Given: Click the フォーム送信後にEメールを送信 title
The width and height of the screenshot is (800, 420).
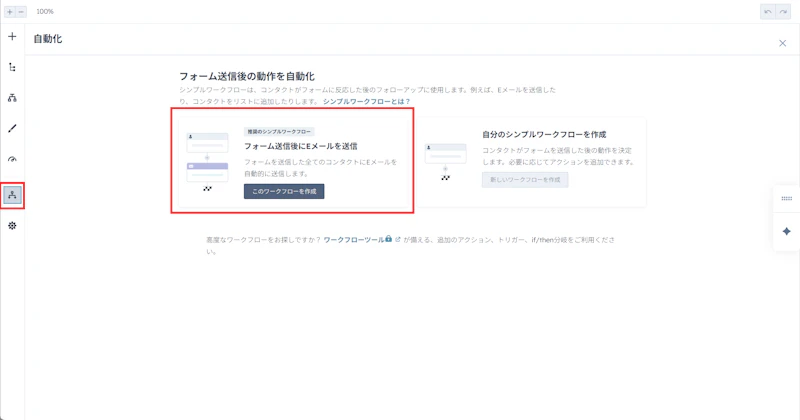Looking at the screenshot, I should (x=301, y=146).
